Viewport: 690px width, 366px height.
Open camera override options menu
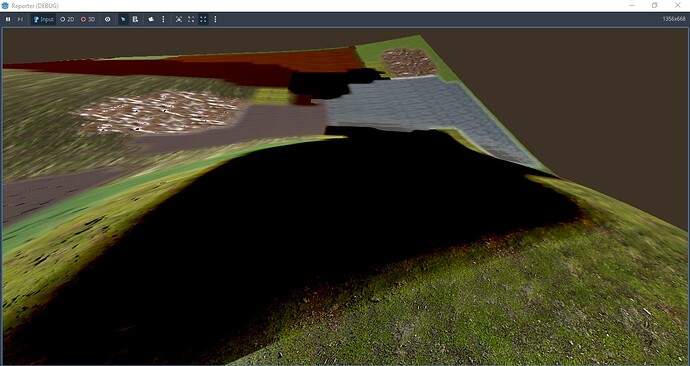163,19
